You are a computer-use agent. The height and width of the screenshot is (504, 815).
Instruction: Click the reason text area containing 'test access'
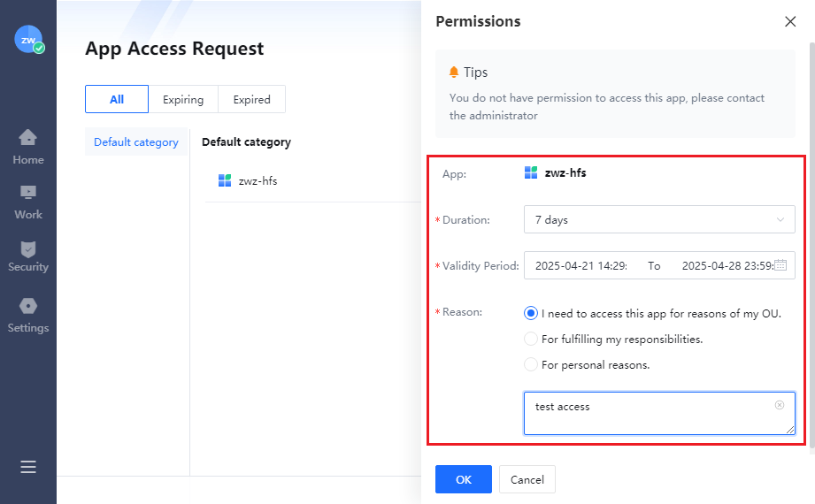(659, 413)
